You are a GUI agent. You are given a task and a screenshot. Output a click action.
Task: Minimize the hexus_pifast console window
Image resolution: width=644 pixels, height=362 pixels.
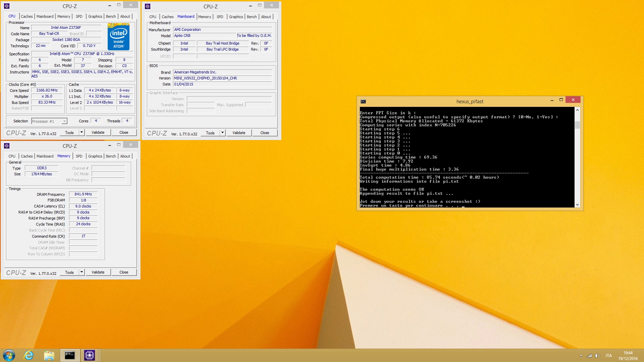pyautogui.click(x=552, y=100)
